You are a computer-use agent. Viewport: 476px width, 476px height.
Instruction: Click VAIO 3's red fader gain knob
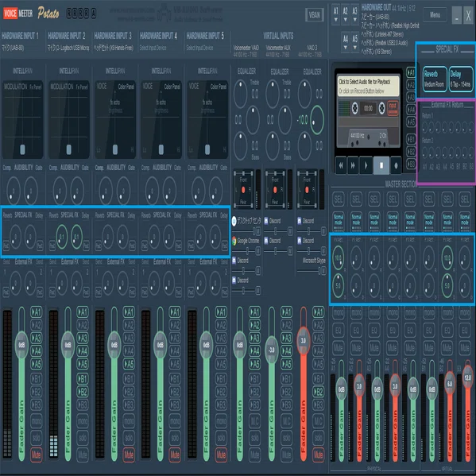(304, 341)
